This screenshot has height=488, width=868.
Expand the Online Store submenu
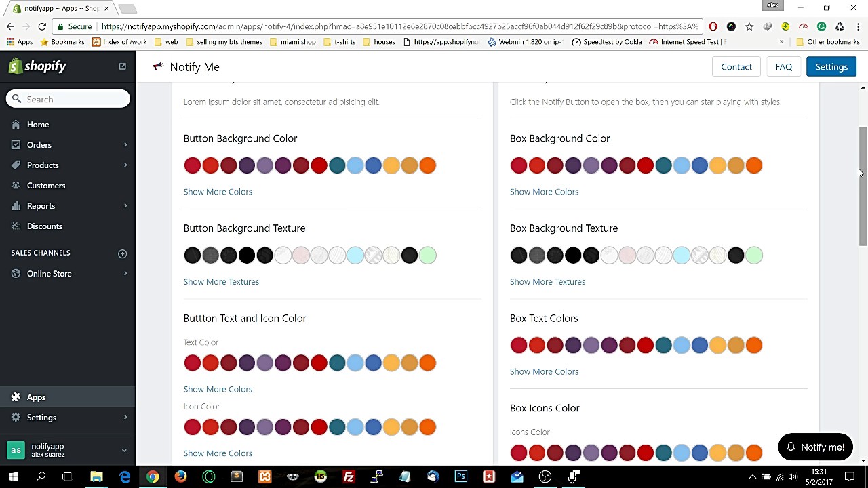click(125, 274)
